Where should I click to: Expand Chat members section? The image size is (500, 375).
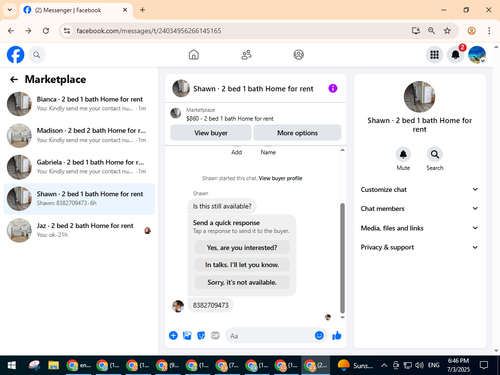pyautogui.click(x=419, y=208)
